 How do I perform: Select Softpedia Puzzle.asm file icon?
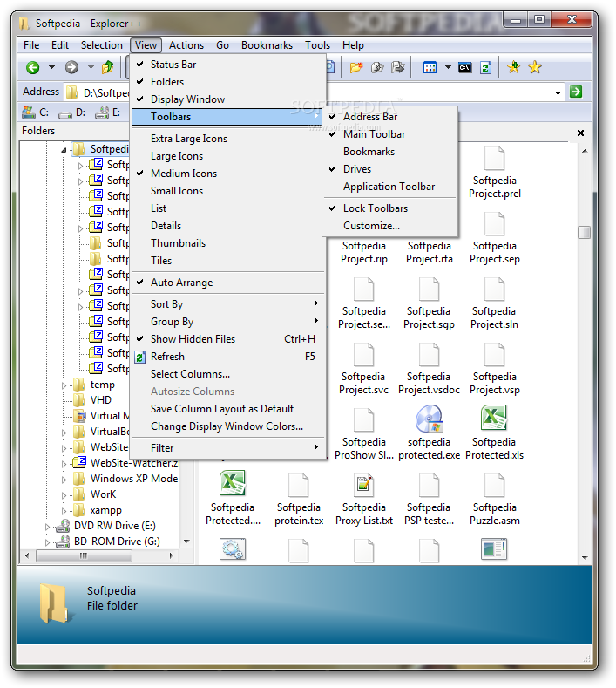point(494,485)
